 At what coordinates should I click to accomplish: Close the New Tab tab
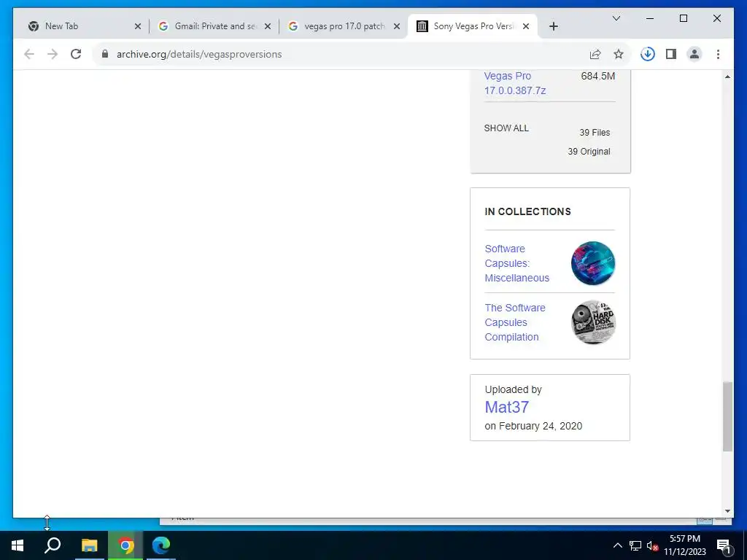point(138,27)
